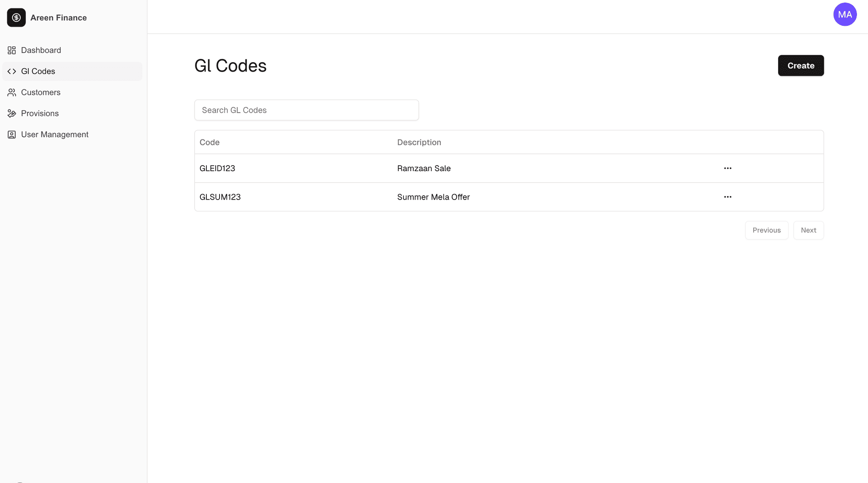Screen dimensions: 868x483
Task: Click the magnifier-free search field icon area
Action: [212, 110]
